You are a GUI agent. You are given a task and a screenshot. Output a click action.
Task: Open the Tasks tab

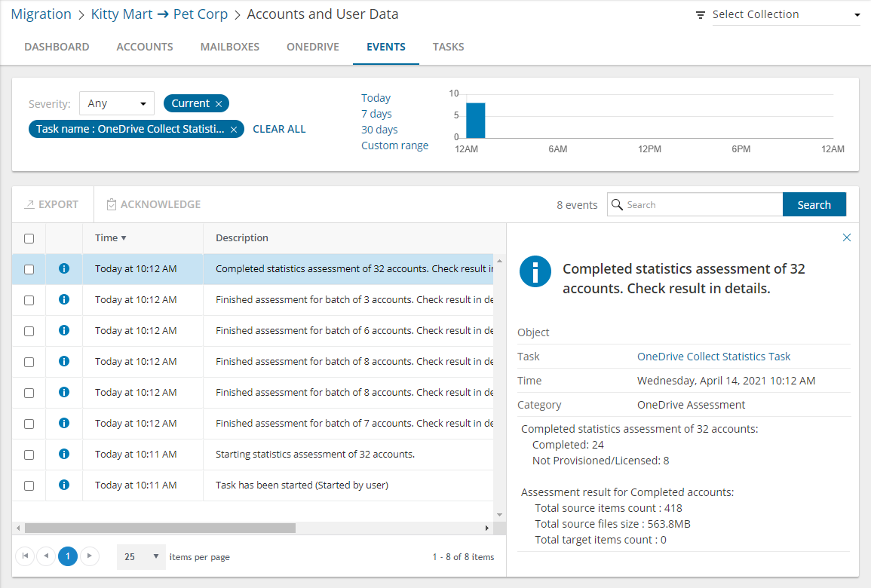pyautogui.click(x=448, y=47)
